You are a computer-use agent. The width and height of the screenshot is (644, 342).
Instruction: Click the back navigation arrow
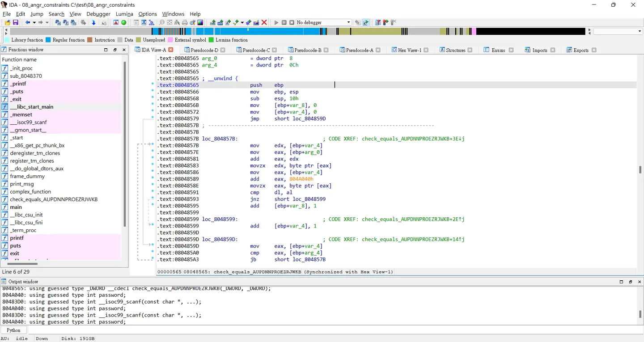click(x=28, y=22)
